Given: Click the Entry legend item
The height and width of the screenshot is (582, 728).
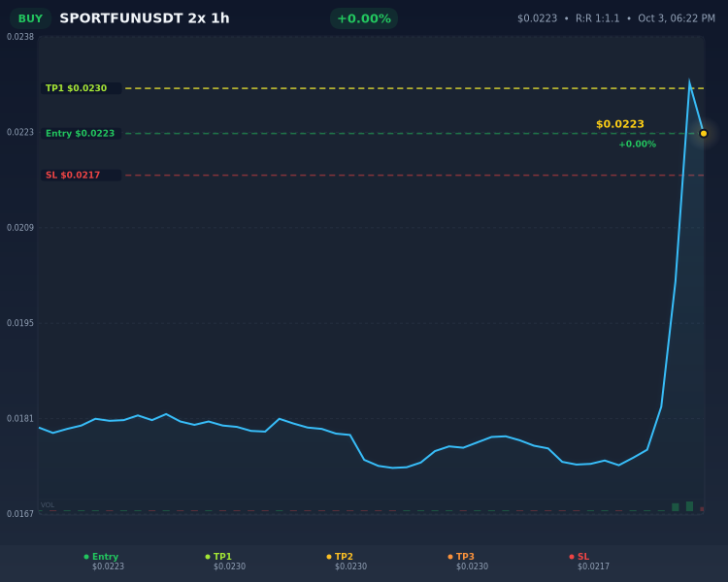Looking at the screenshot, I should click(104, 561).
